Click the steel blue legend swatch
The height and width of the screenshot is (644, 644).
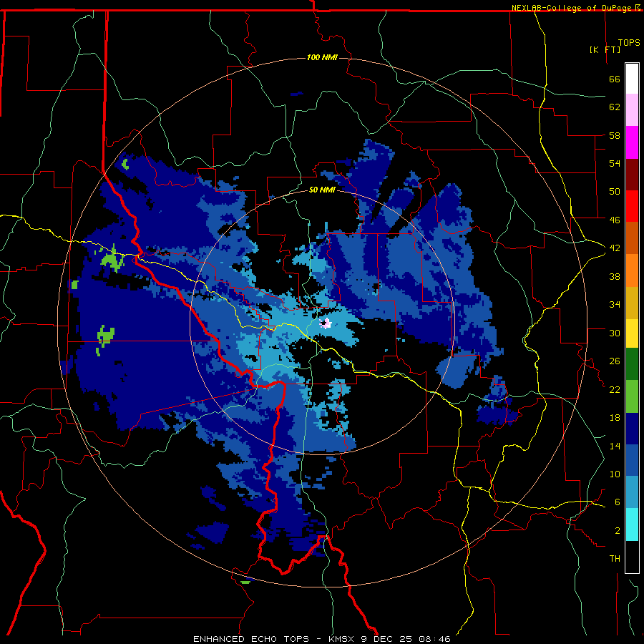pyautogui.click(x=632, y=492)
